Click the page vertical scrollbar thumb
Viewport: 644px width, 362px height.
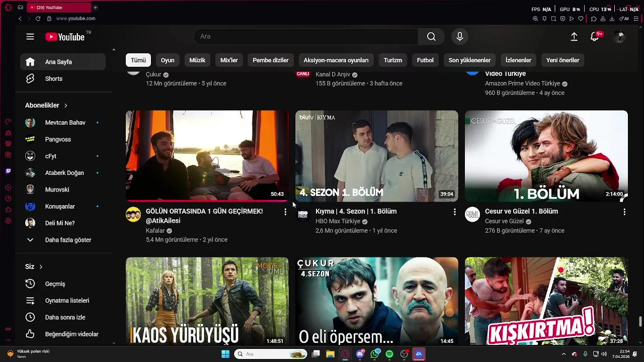(640, 321)
